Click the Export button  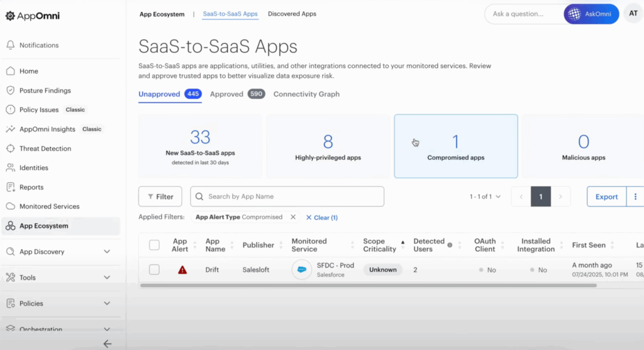pyautogui.click(x=606, y=196)
